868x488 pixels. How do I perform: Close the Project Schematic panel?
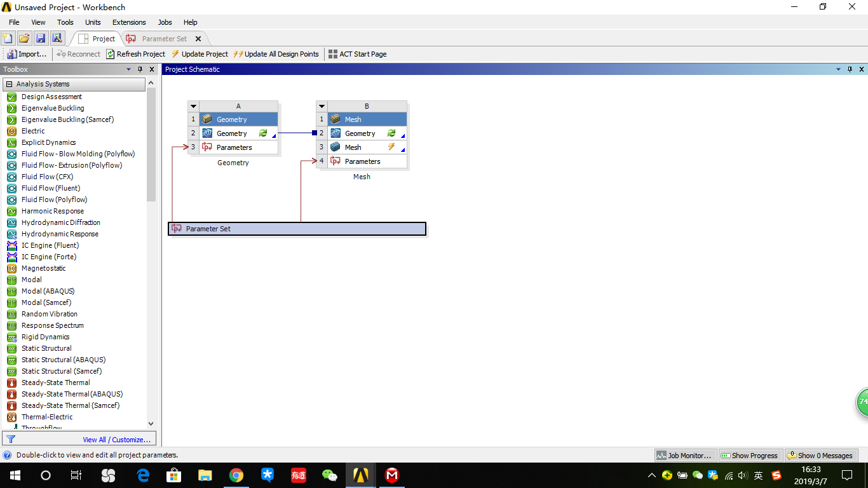point(862,69)
